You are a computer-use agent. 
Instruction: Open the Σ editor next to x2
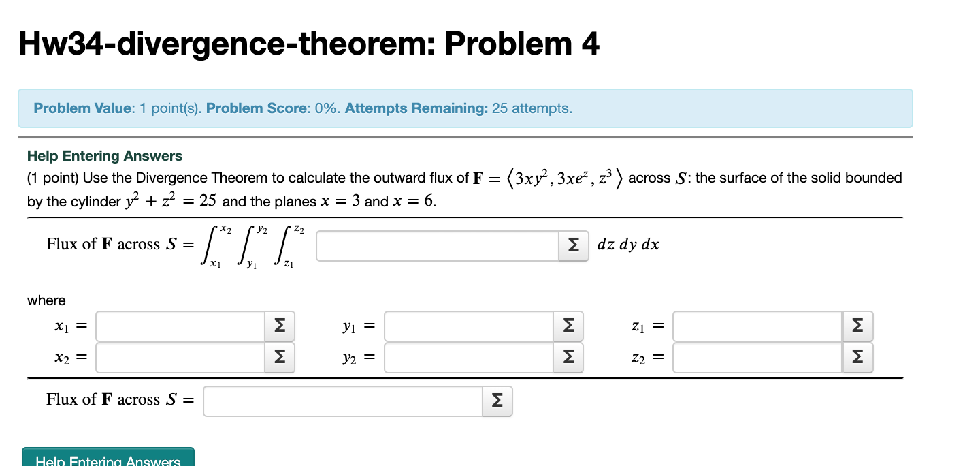click(x=279, y=357)
